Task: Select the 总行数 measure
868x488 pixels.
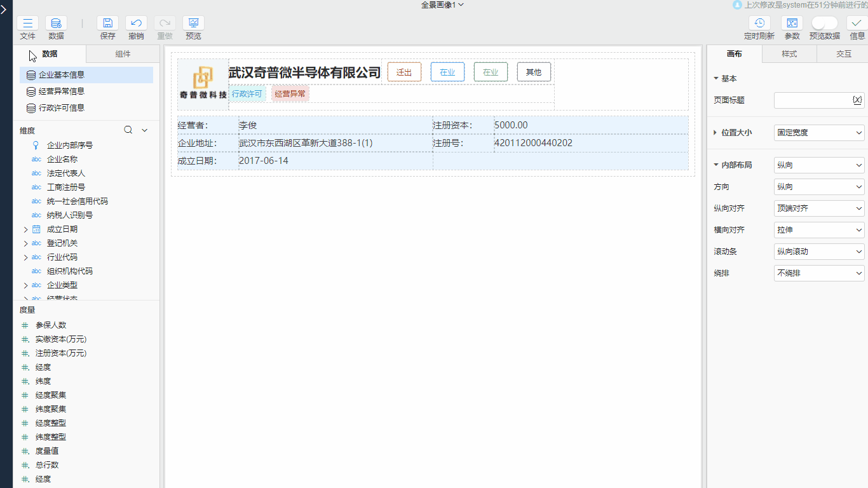Action: coord(47,465)
